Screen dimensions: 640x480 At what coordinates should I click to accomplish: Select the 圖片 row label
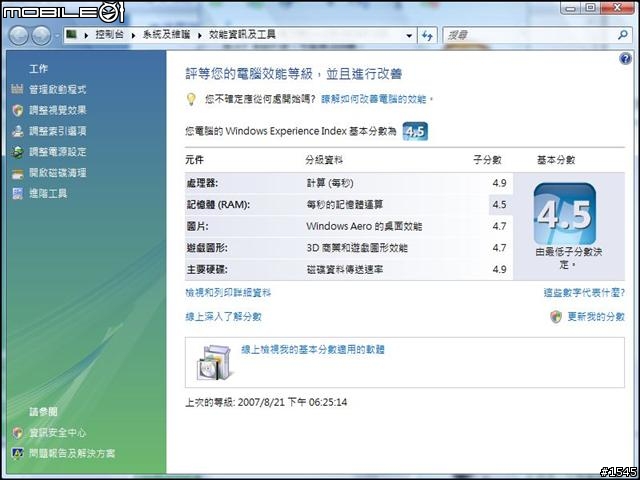[x=197, y=226]
